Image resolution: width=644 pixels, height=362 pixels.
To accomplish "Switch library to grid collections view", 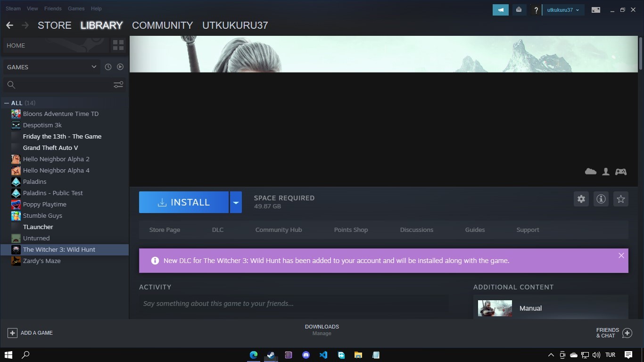I will tap(118, 45).
